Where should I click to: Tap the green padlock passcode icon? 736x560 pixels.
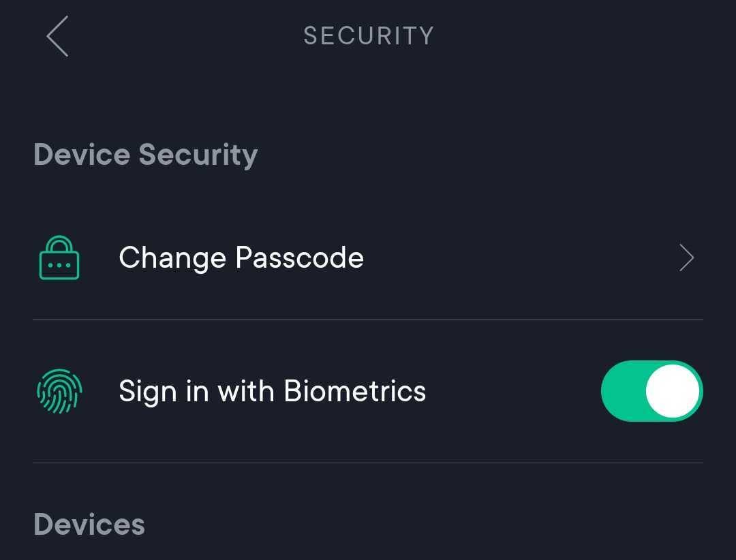pos(59,258)
